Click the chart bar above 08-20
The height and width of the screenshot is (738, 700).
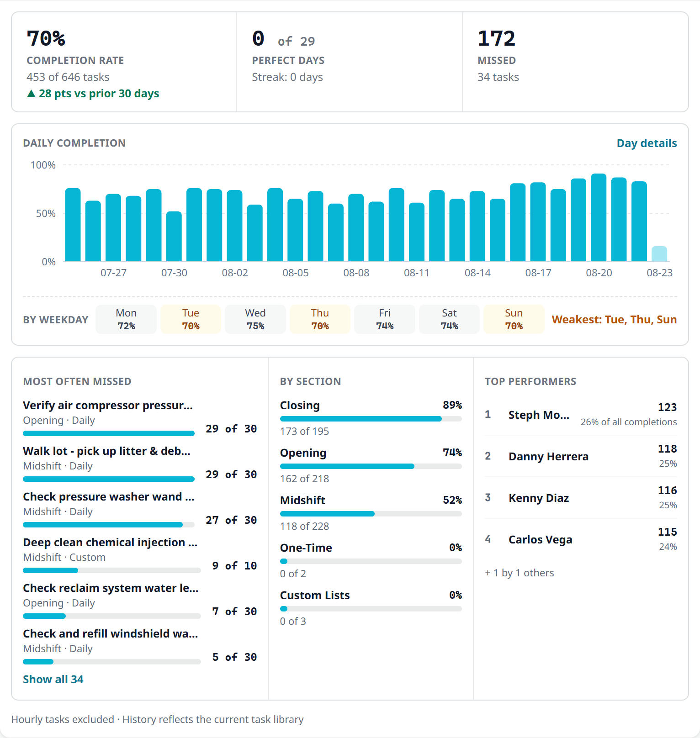pyautogui.click(x=599, y=217)
